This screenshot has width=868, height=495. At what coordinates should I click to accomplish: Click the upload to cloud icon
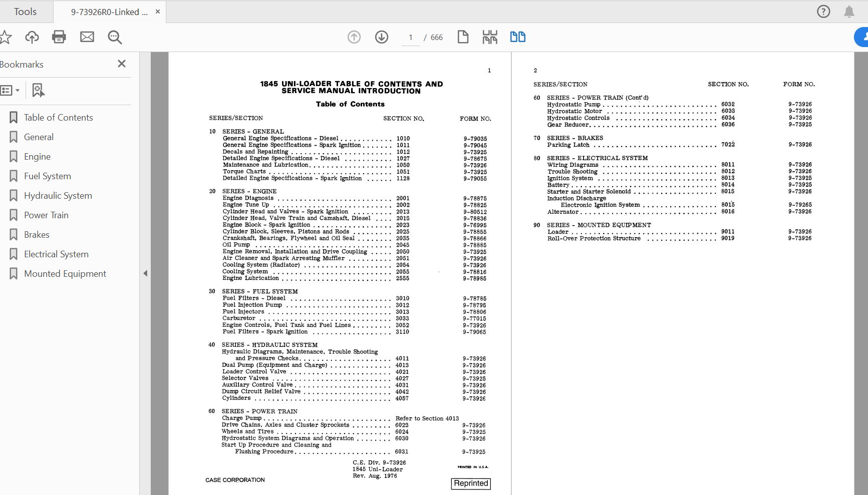32,37
